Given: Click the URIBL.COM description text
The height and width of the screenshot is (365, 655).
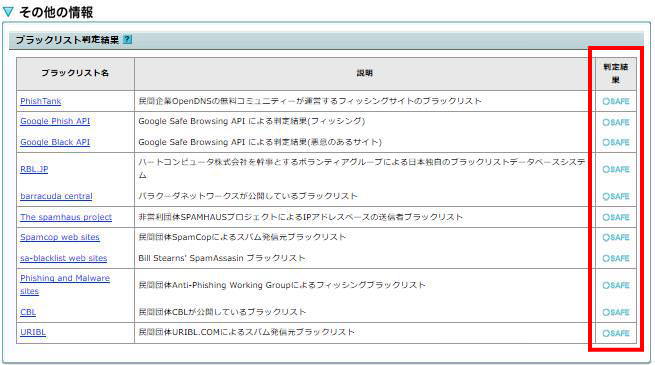Looking at the screenshot, I should (246, 332).
